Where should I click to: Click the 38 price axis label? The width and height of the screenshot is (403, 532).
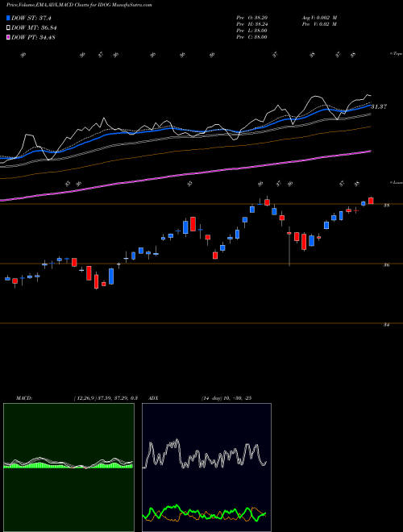click(386, 206)
